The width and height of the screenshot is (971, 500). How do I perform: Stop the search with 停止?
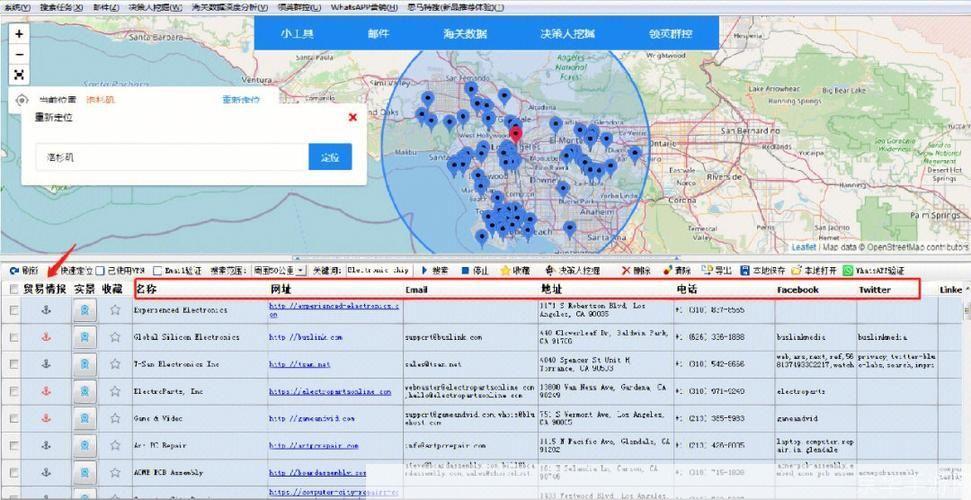(x=474, y=271)
